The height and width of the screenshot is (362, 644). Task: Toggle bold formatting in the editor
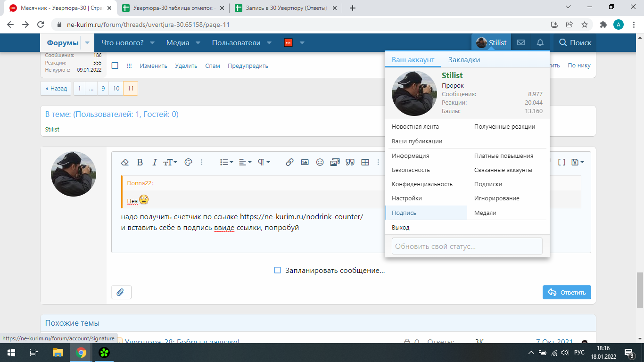coord(140,162)
